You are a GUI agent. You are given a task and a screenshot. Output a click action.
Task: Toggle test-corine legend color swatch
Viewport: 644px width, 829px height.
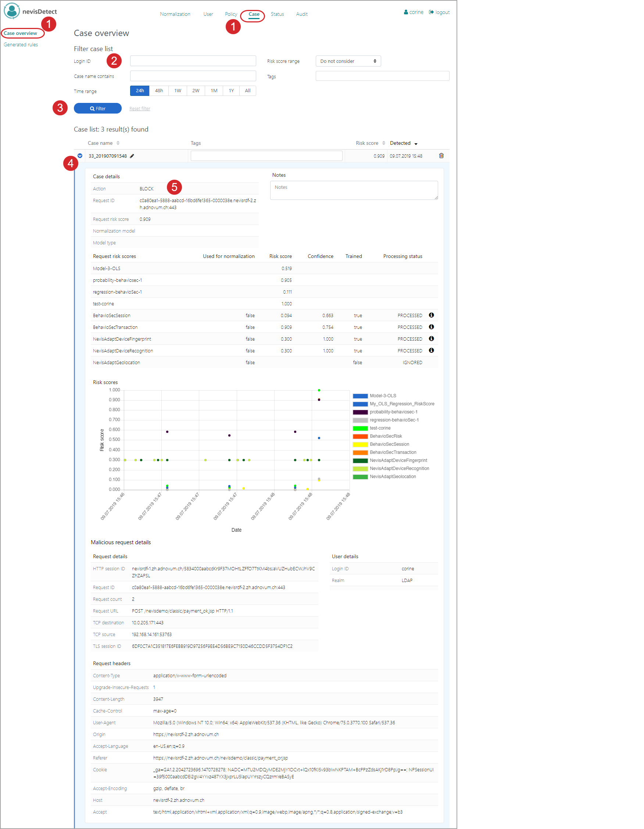360,428
